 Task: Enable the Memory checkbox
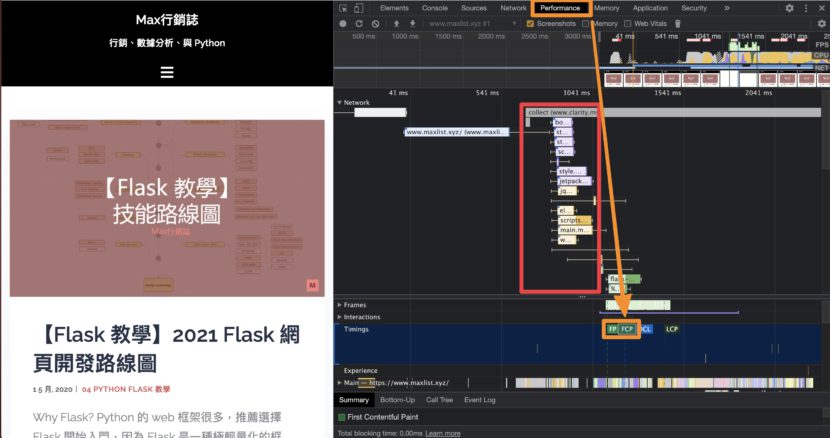587,23
